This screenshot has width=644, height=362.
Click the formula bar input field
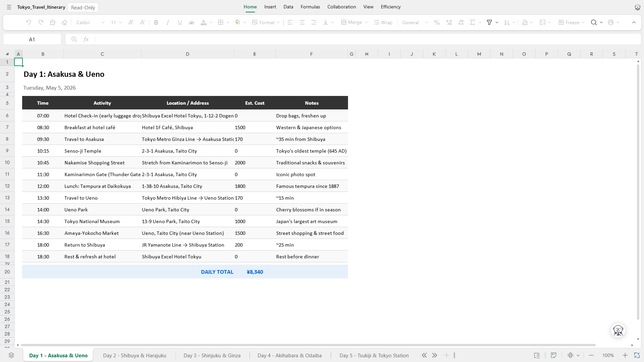(367, 39)
